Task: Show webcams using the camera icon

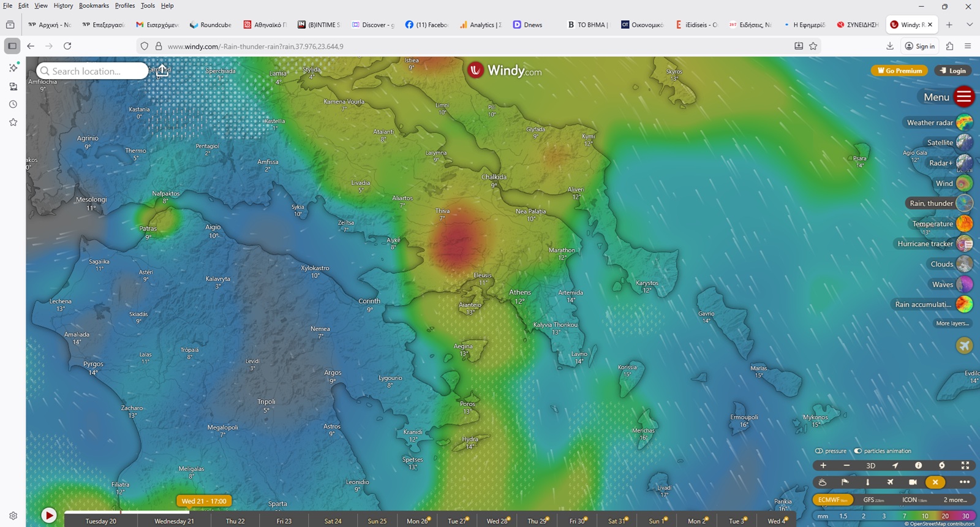Action: (x=913, y=482)
